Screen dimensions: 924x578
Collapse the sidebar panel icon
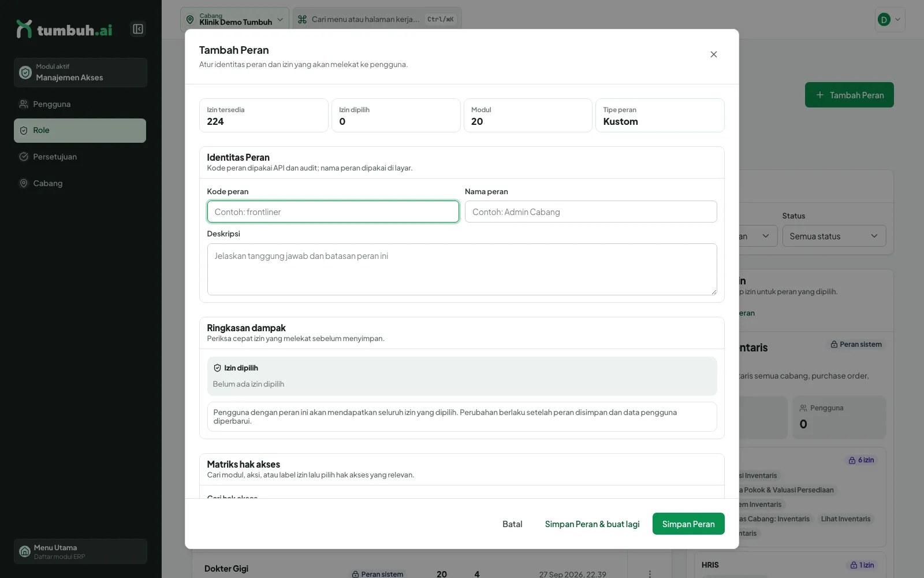[137, 29]
